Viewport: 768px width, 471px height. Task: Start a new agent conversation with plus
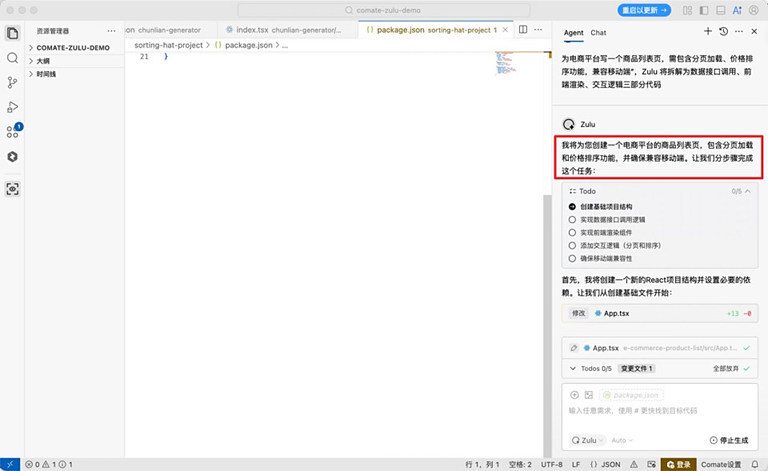[708, 31]
